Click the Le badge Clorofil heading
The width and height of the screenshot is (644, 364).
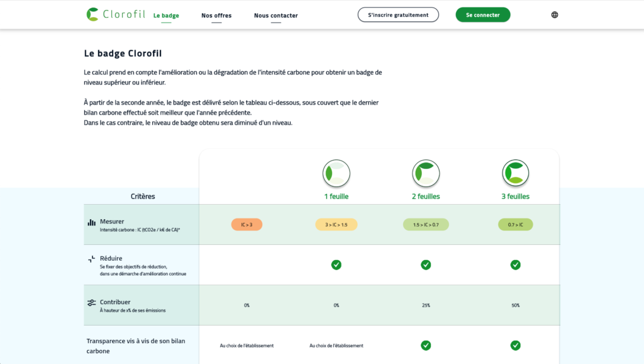127,54
